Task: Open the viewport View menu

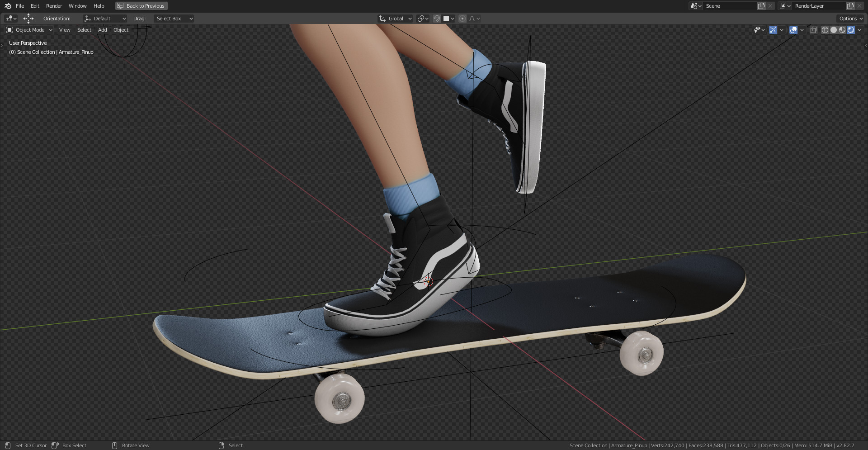Action: (65, 30)
